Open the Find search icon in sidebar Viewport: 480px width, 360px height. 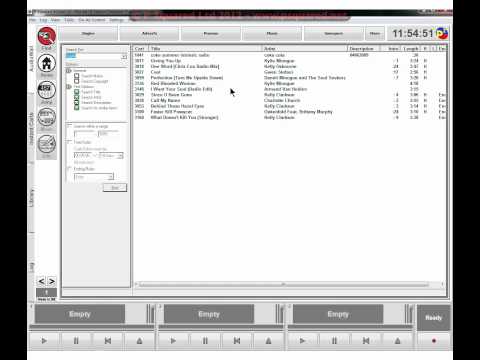pos(46,37)
